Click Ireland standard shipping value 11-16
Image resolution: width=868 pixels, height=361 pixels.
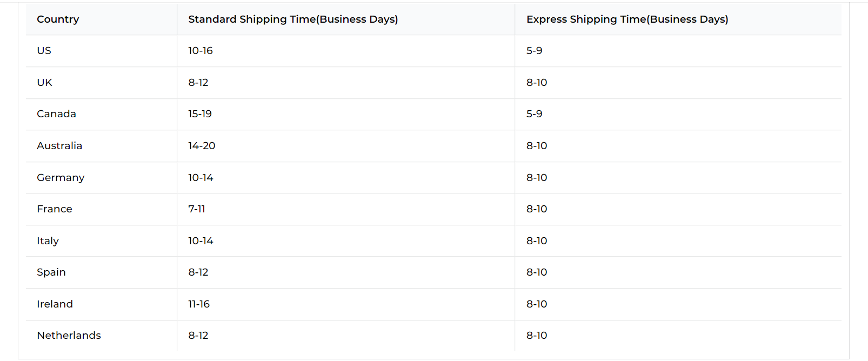199,304
